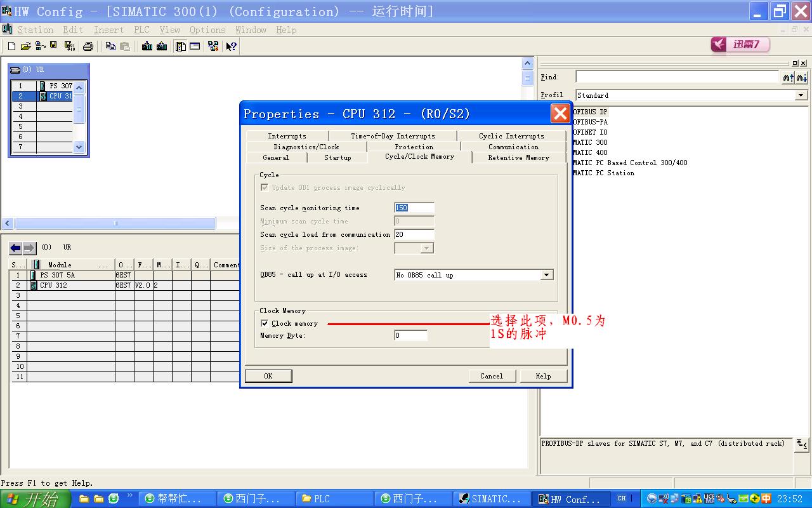Image resolution: width=812 pixels, height=508 pixels.
Task: Click the New document toolbar icon
Action: tap(11, 46)
